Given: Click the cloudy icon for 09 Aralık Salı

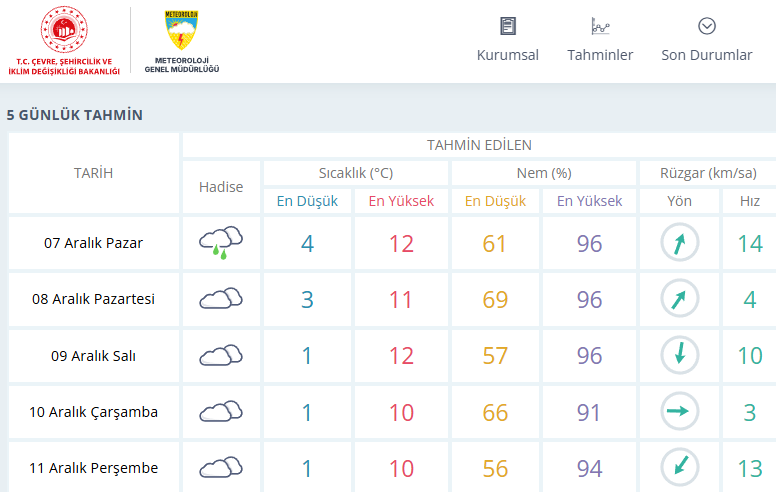Looking at the screenshot, I should coord(221,355).
